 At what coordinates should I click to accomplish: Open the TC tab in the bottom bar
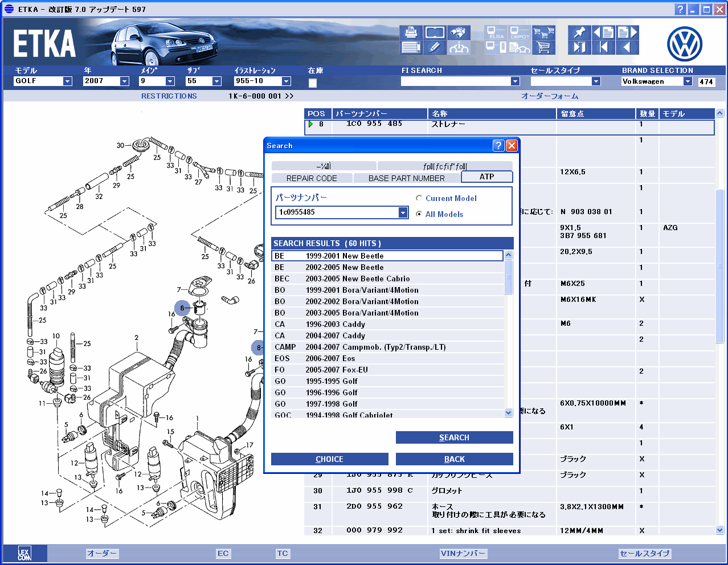tap(283, 553)
